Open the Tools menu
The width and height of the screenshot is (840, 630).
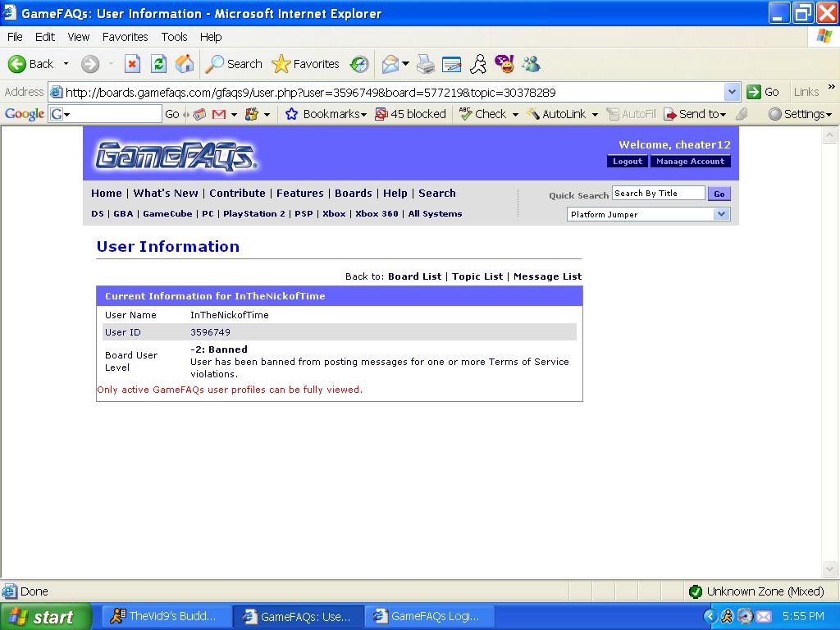(174, 37)
